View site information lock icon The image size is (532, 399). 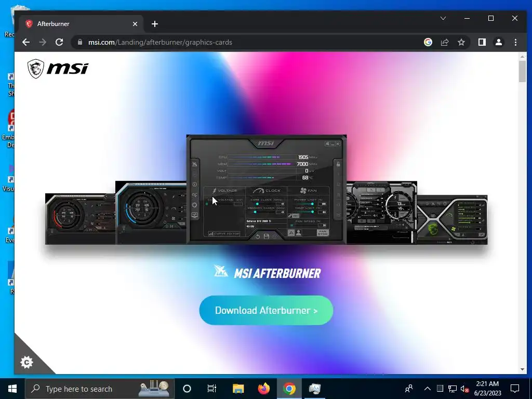tap(80, 42)
